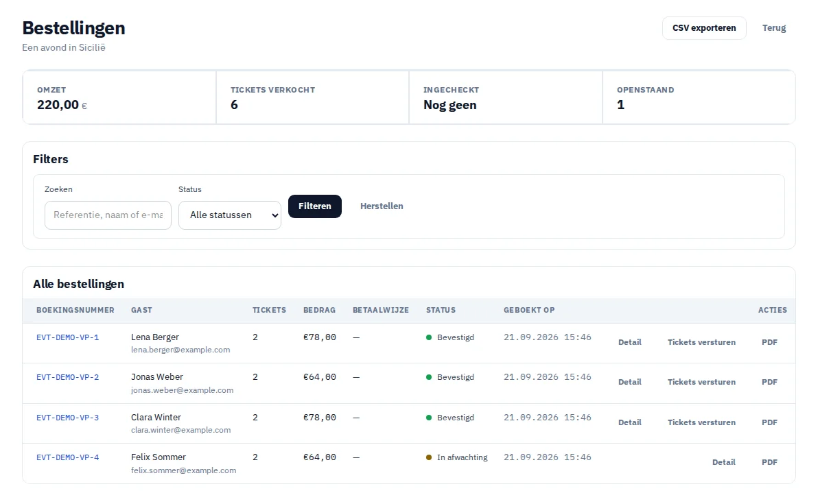
Task: Download PDF for Jonas Weber's order
Action: click(769, 382)
